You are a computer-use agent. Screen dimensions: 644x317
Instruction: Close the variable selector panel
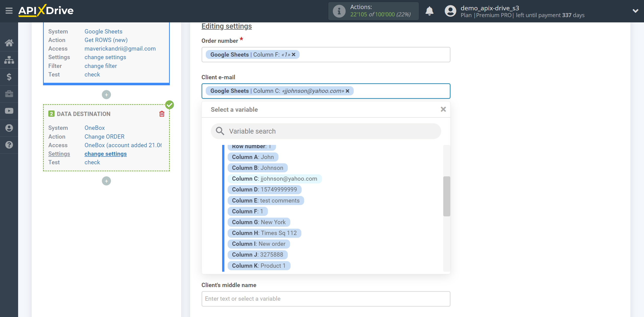coord(443,109)
